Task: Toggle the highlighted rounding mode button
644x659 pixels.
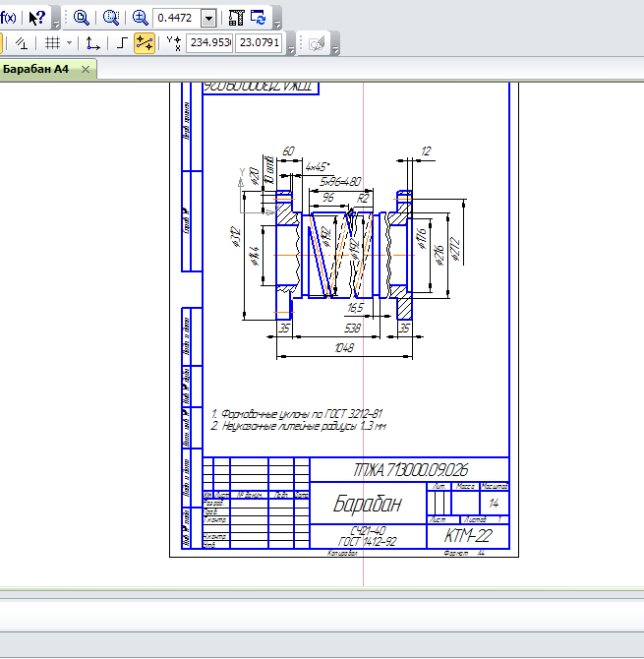Action: pos(145,43)
